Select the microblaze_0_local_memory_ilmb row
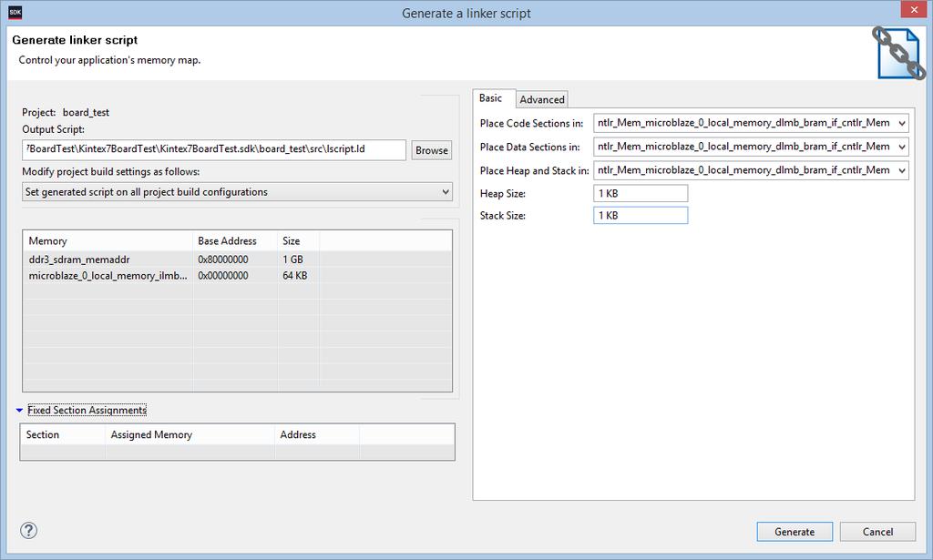 pyautogui.click(x=237, y=275)
